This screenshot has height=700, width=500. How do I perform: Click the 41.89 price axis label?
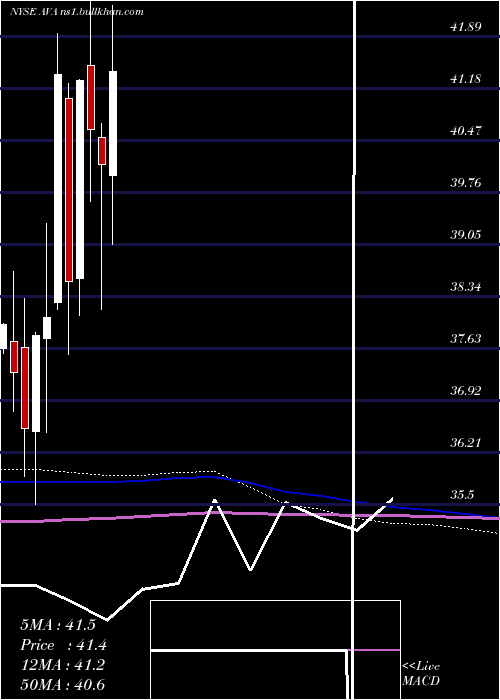pos(466,27)
